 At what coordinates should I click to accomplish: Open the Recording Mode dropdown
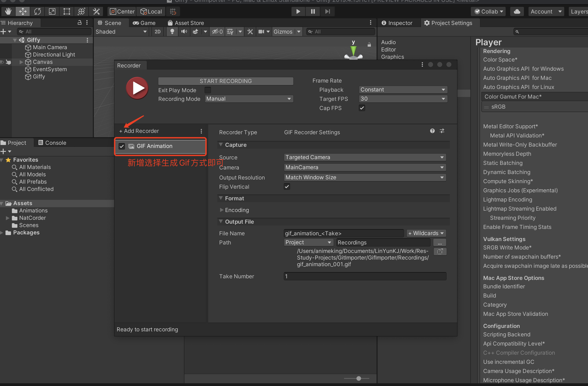pyautogui.click(x=249, y=99)
